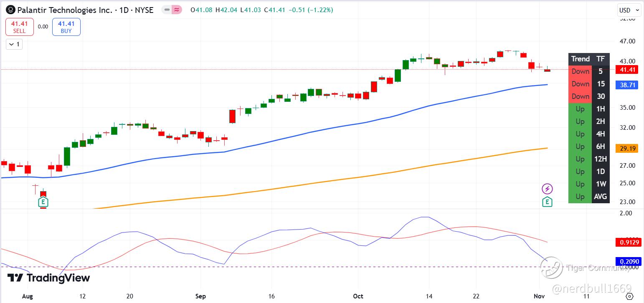Click the Up cell for the 12H timeframe
The width and height of the screenshot is (644, 303).
tap(580, 159)
